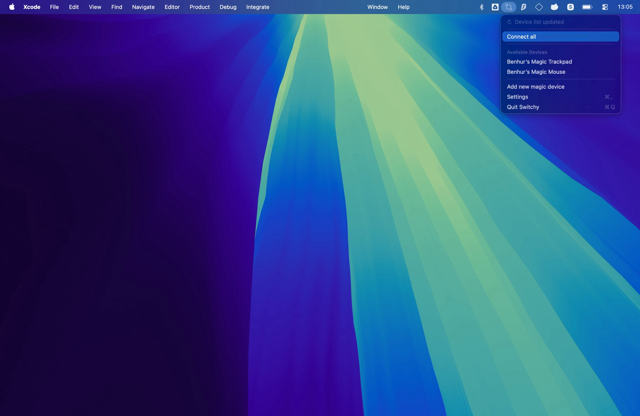
Task: Open the Window menu
Action: pyautogui.click(x=378, y=7)
